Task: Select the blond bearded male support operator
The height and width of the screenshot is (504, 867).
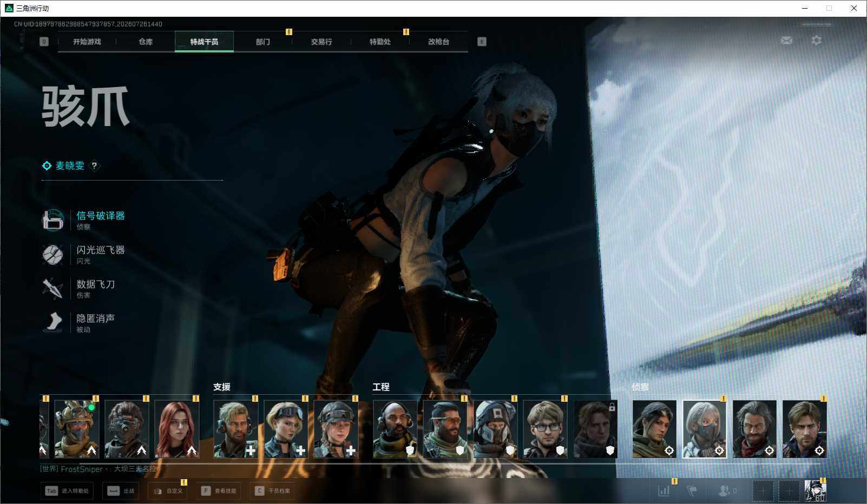Action: coord(236,429)
